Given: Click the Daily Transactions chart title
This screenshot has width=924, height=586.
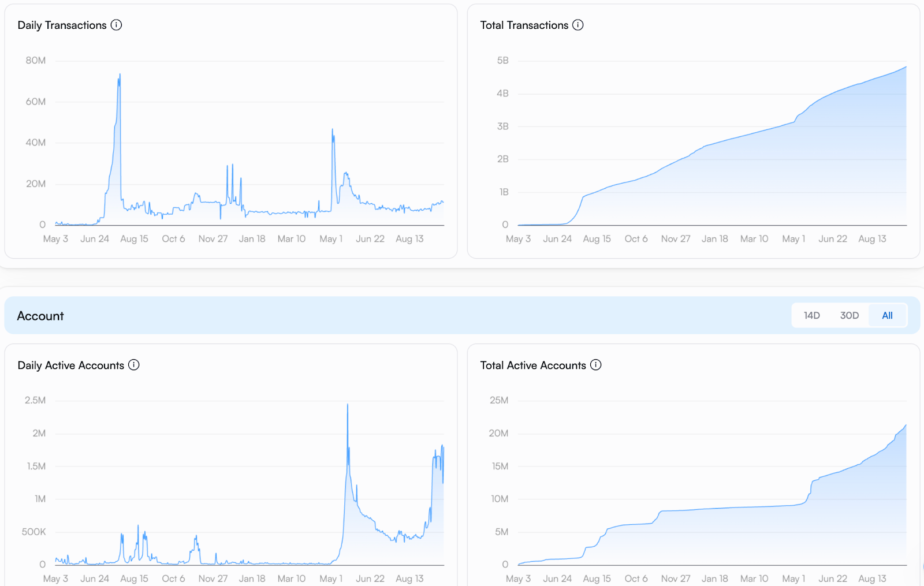Looking at the screenshot, I should (62, 25).
